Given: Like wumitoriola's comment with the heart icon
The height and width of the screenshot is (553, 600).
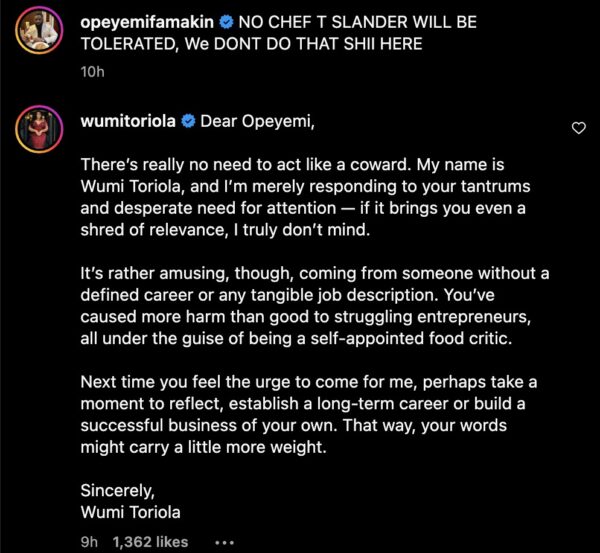Looking at the screenshot, I should [577, 128].
